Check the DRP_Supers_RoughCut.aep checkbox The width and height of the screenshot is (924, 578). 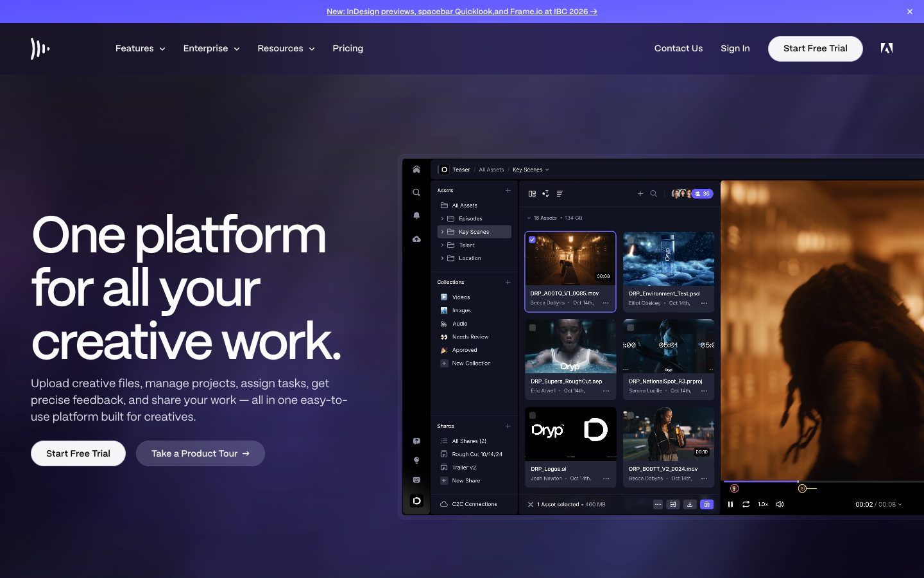click(x=532, y=328)
